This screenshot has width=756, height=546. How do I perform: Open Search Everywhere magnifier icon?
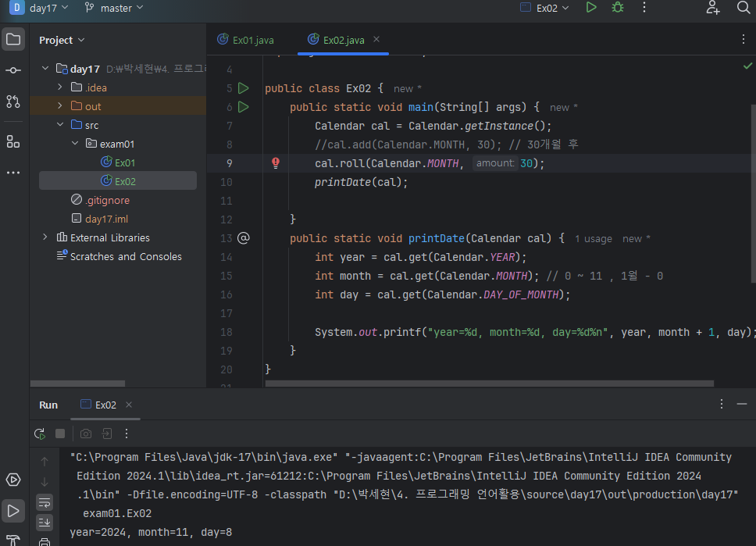743,8
